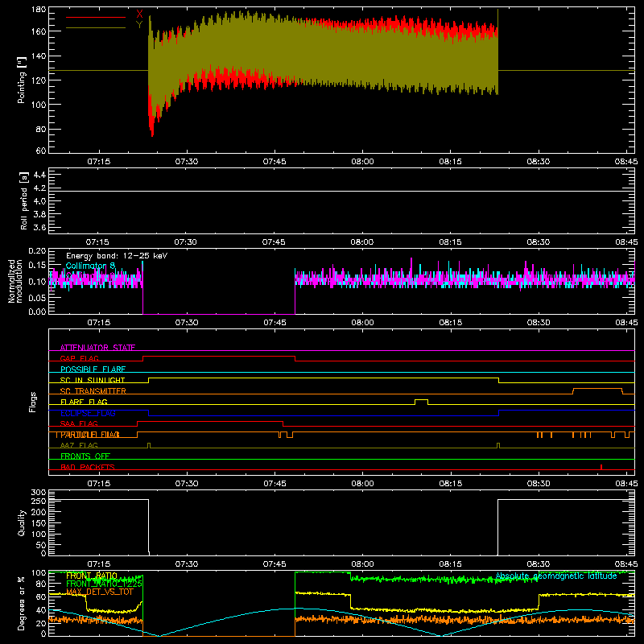
Task: Click "08:30" under the Quality plot
Action: [538, 564]
